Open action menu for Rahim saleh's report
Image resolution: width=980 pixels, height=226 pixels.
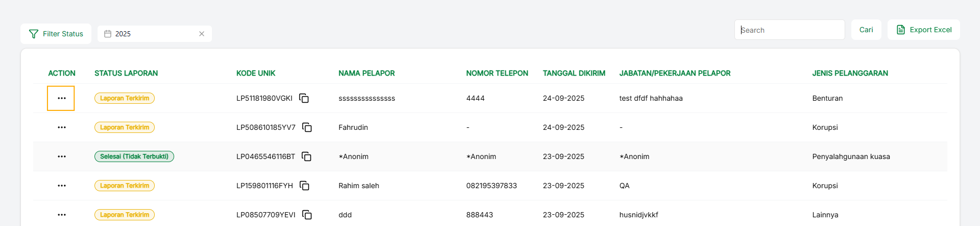(x=61, y=186)
